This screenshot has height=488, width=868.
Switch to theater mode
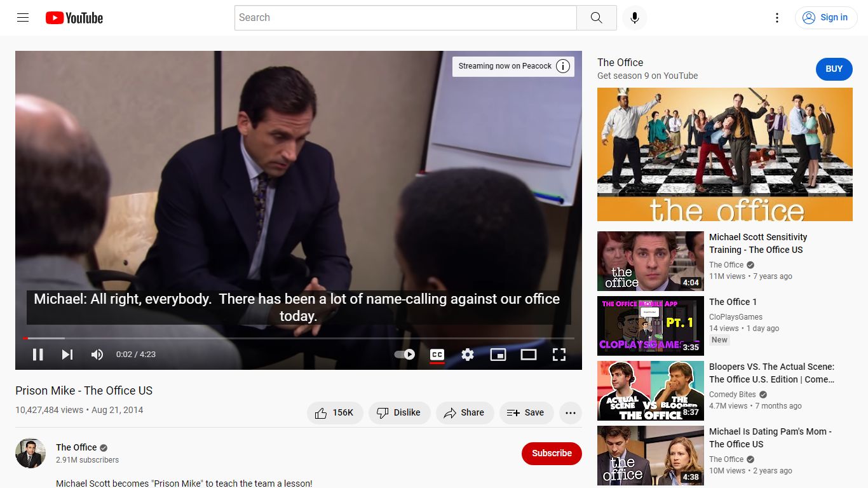[529, 355]
